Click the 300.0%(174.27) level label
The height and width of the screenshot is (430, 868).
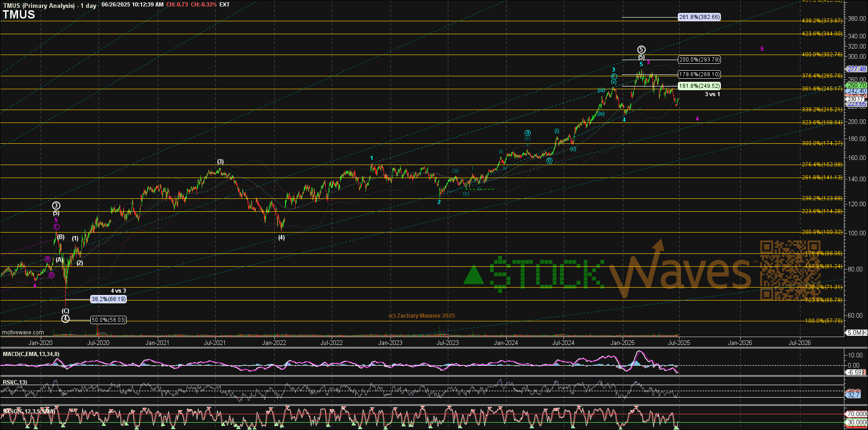point(822,143)
